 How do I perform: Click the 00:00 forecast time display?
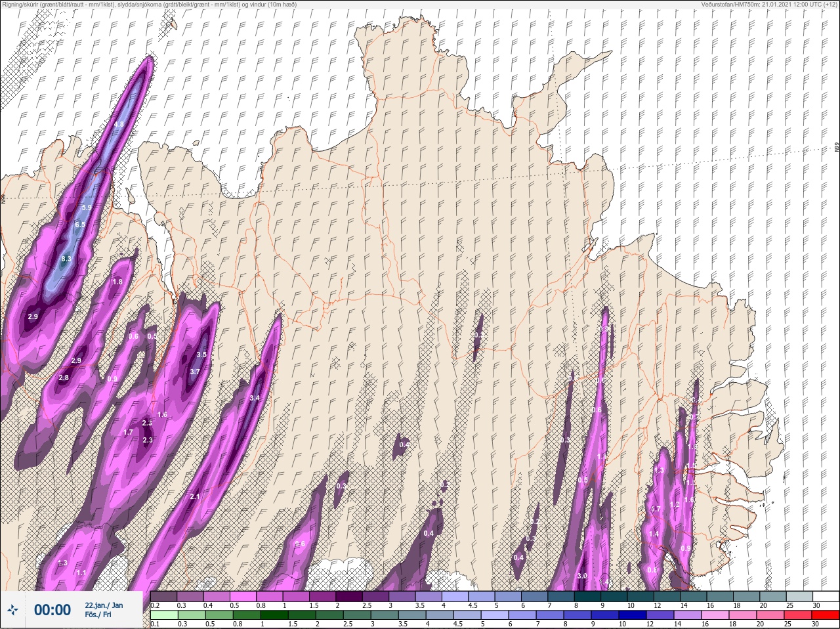point(52,610)
